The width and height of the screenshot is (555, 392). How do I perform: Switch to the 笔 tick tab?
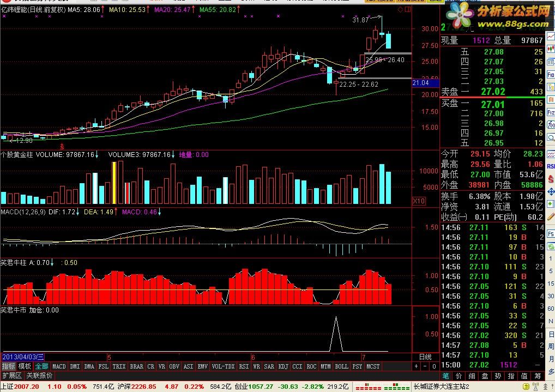(445, 376)
